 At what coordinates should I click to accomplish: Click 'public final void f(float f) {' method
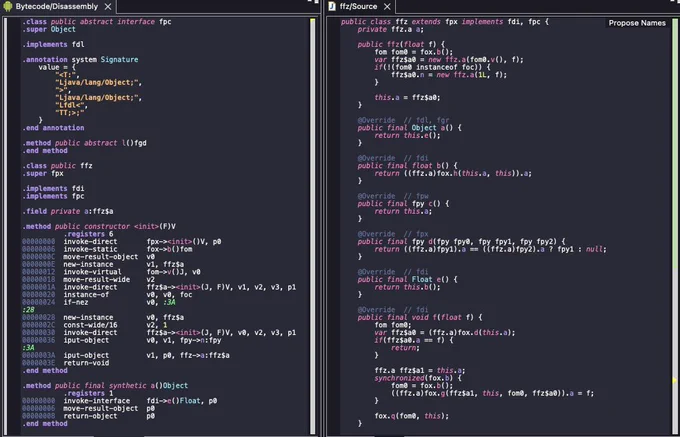click(x=420, y=317)
